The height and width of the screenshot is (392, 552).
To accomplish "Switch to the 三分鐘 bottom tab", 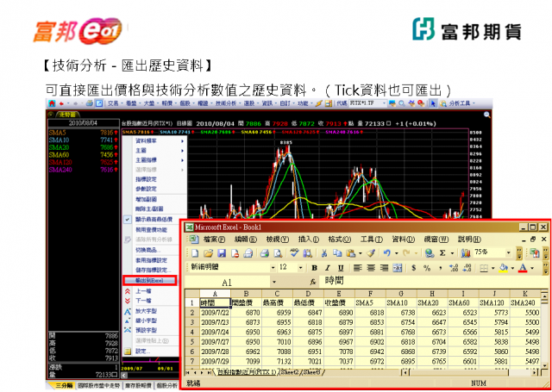I will pyautogui.click(x=63, y=386).
